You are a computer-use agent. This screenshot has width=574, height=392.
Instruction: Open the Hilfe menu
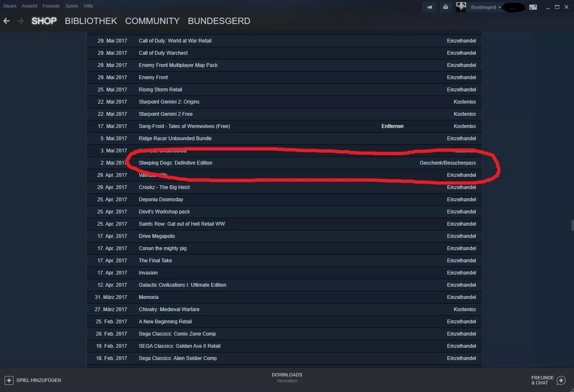(89, 6)
